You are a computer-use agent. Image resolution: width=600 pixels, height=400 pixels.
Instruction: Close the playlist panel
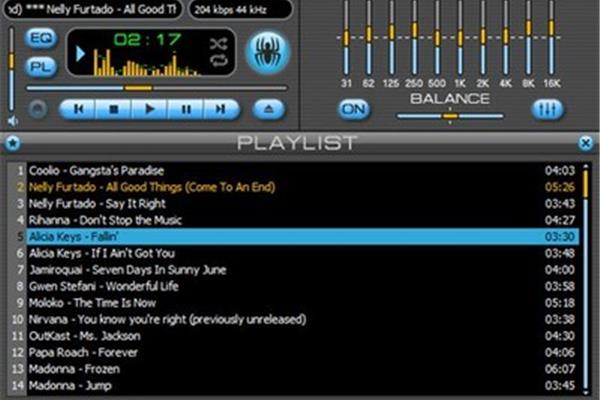(x=585, y=143)
